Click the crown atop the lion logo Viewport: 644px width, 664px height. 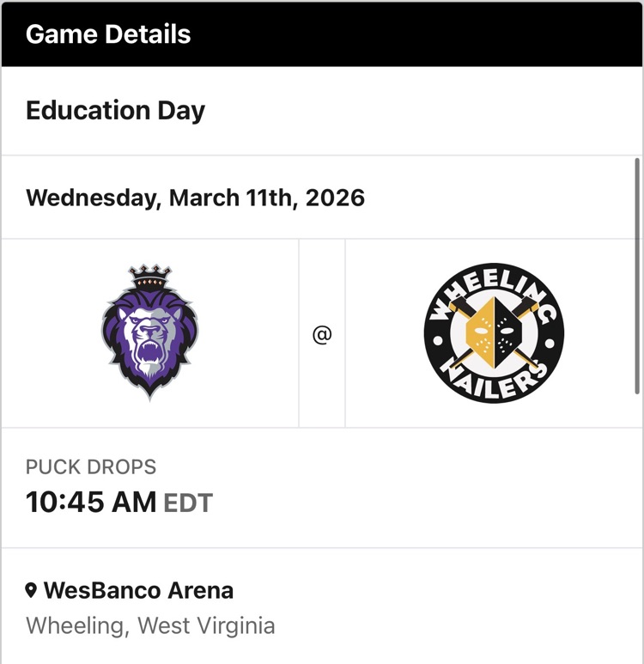tap(150, 277)
